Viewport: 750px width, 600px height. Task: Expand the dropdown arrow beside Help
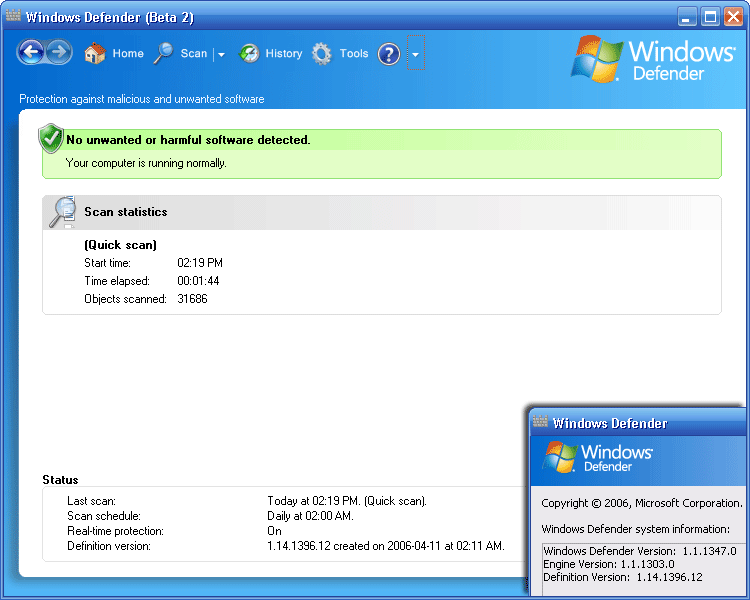(x=415, y=55)
